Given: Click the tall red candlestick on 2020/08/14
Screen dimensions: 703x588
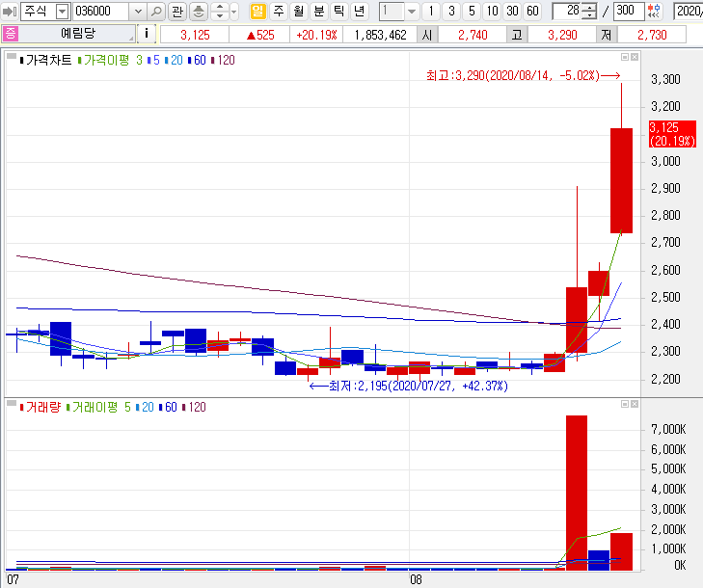Looking at the screenshot, I should [621, 180].
